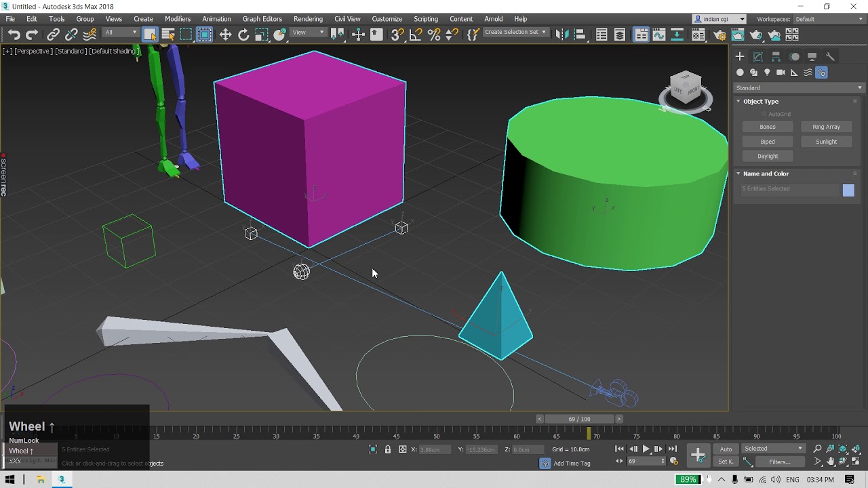The height and width of the screenshot is (488, 868).
Task: Activate the Select and Link tool
Action: (x=53, y=35)
